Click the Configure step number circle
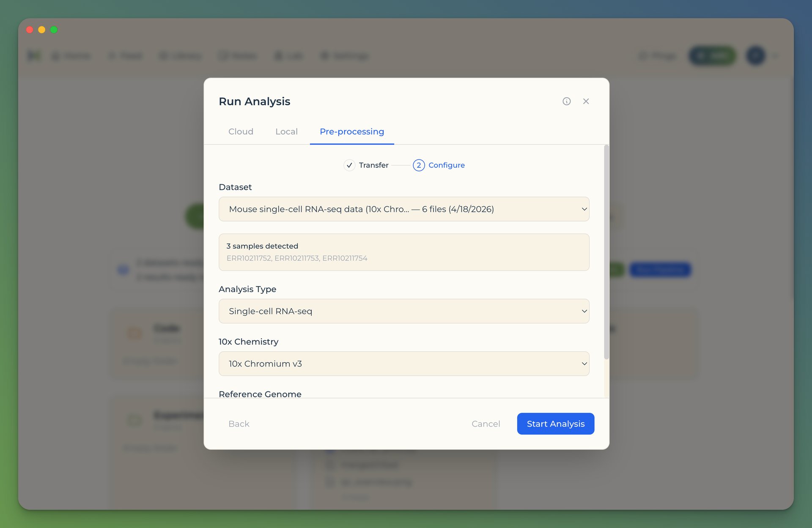Image resolution: width=812 pixels, height=528 pixels. coord(418,165)
